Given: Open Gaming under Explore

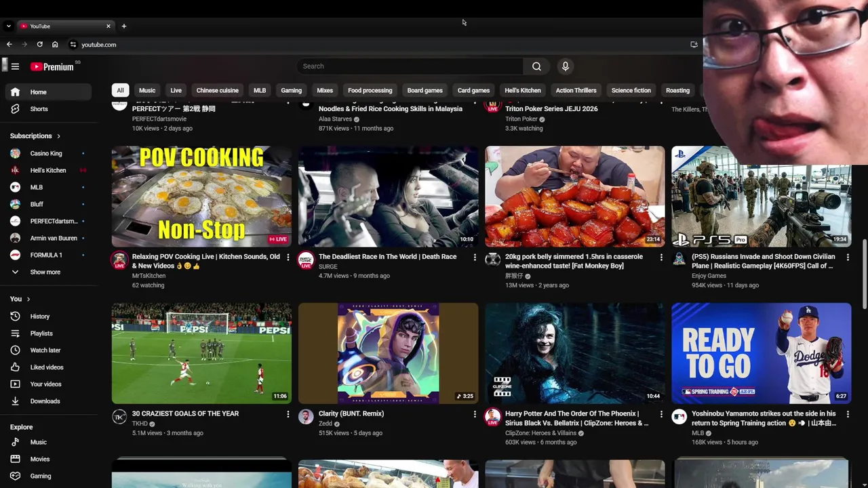Looking at the screenshot, I should [x=48, y=476].
